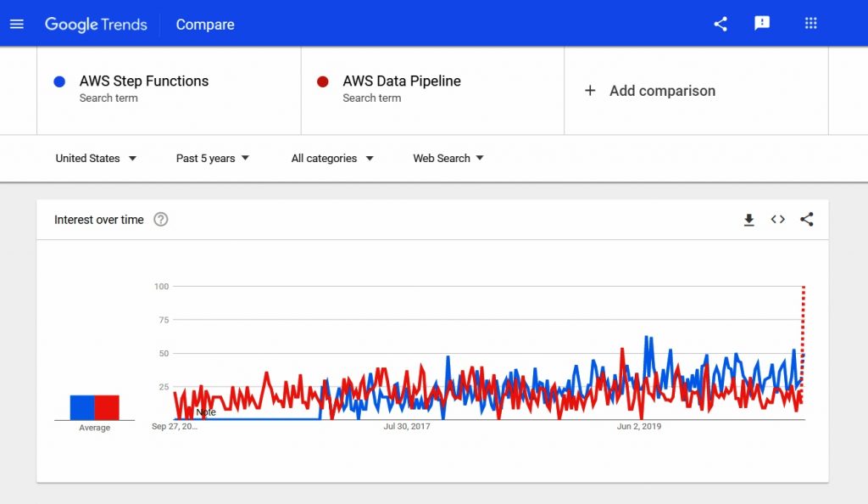The image size is (868, 504).
Task: Open the feedback icon in the top bar
Action: [x=762, y=24]
